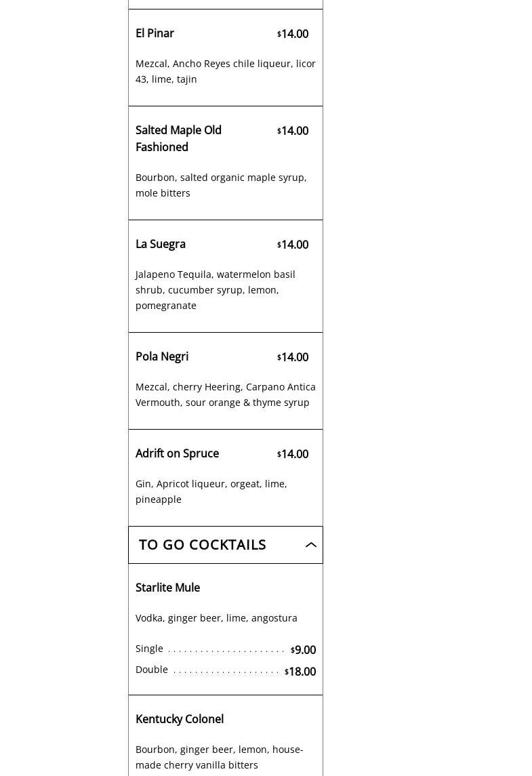Select the La Suegra cocktail title

pyautogui.click(x=161, y=244)
